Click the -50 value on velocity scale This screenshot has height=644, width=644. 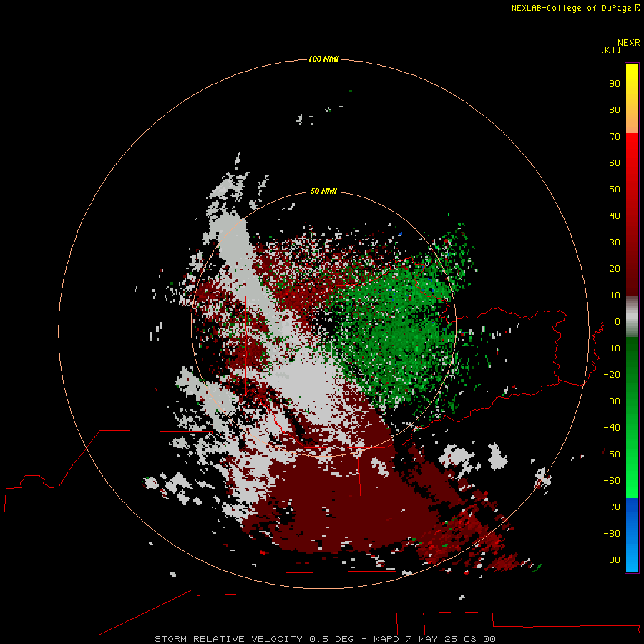pyautogui.click(x=612, y=454)
